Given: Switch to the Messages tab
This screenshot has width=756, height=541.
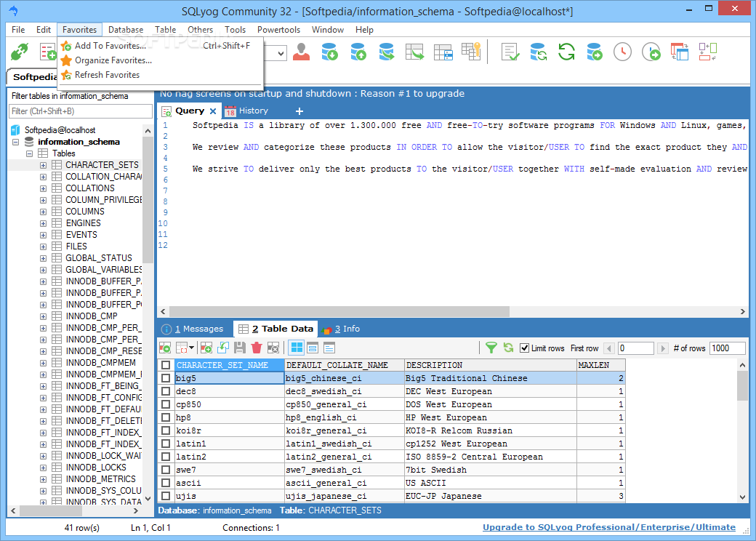Looking at the screenshot, I should (x=193, y=329).
